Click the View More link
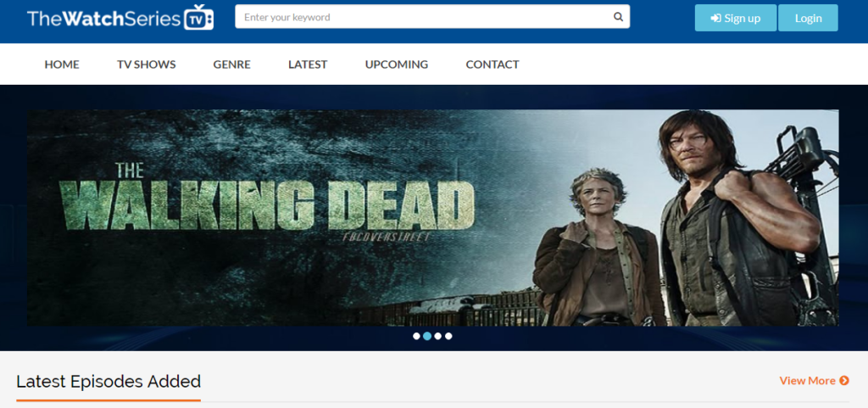The width and height of the screenshot is (868, 408). pyautogui.click(x=815, y=380)
